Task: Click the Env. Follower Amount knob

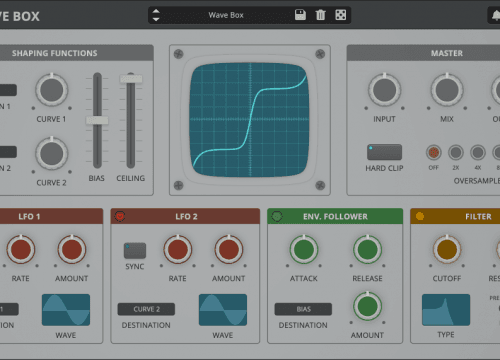Action: [x=367, y=306]
